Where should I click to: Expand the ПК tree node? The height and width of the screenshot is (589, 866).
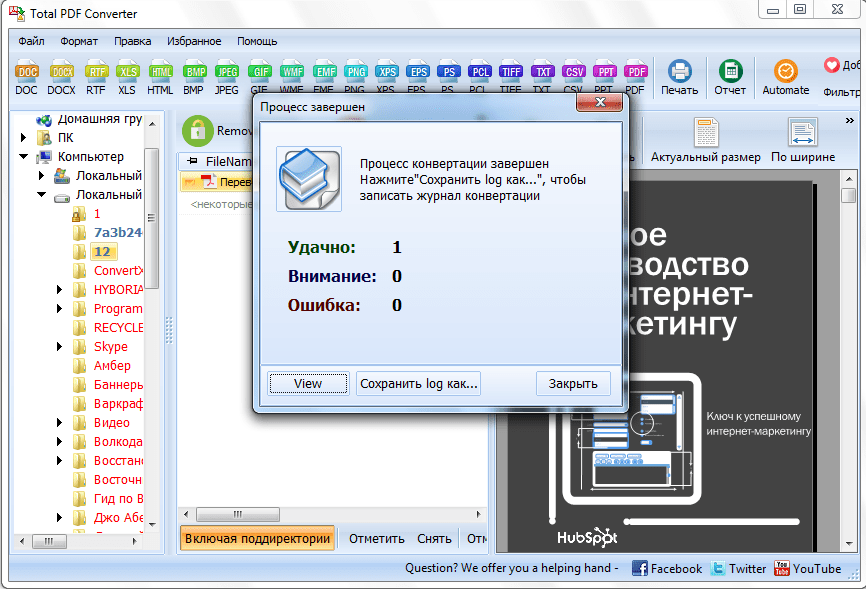pyautogui.click(x=24, y=138)
